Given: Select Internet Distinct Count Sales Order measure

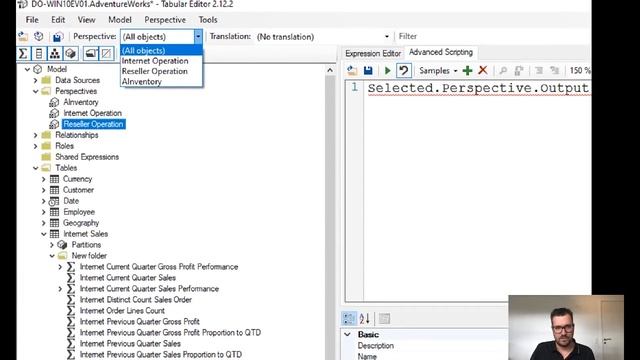Looking at the screenshot, I should coord(136,300).
